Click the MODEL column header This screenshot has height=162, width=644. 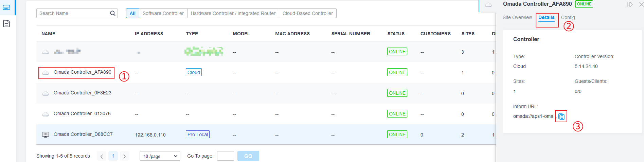point(241,34)
